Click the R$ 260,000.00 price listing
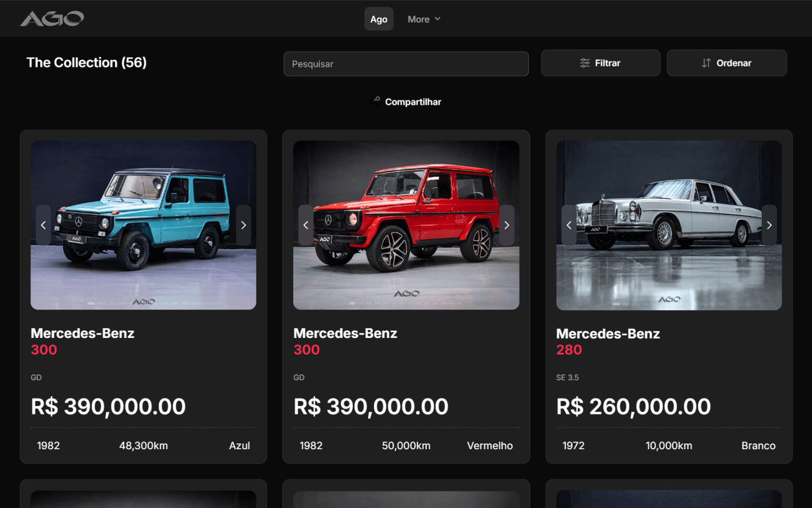 click(x=634, y=406)
